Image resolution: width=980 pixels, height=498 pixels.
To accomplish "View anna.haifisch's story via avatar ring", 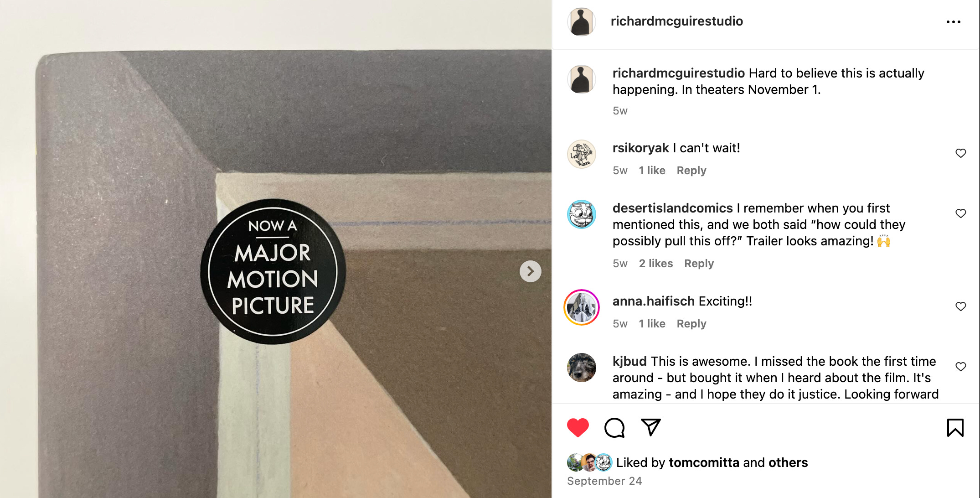I will [582, 307].
